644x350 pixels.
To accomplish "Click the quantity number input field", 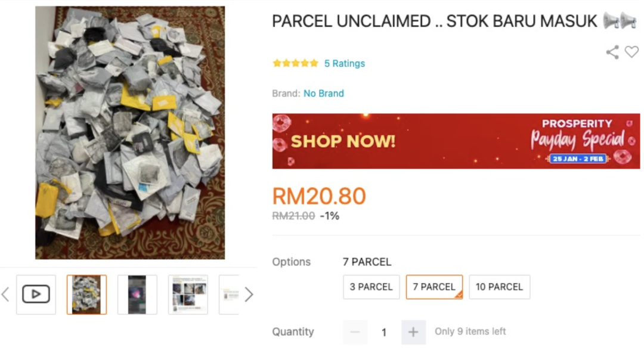I will click(384, 332).
